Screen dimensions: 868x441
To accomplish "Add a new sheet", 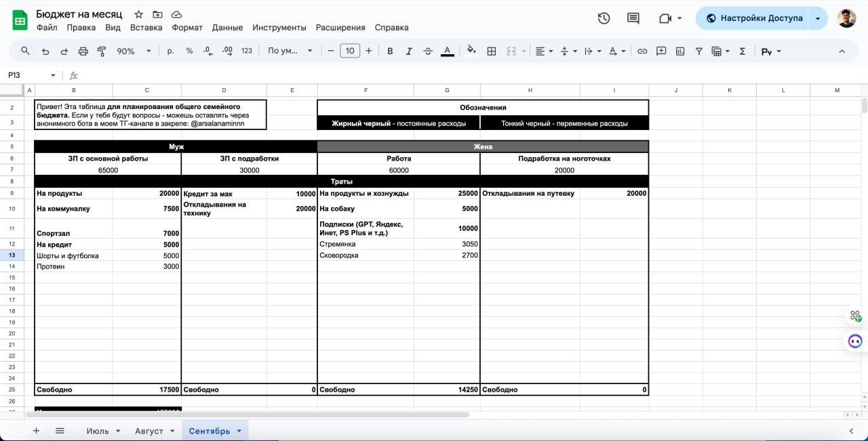I will click(x=37, y=431).
